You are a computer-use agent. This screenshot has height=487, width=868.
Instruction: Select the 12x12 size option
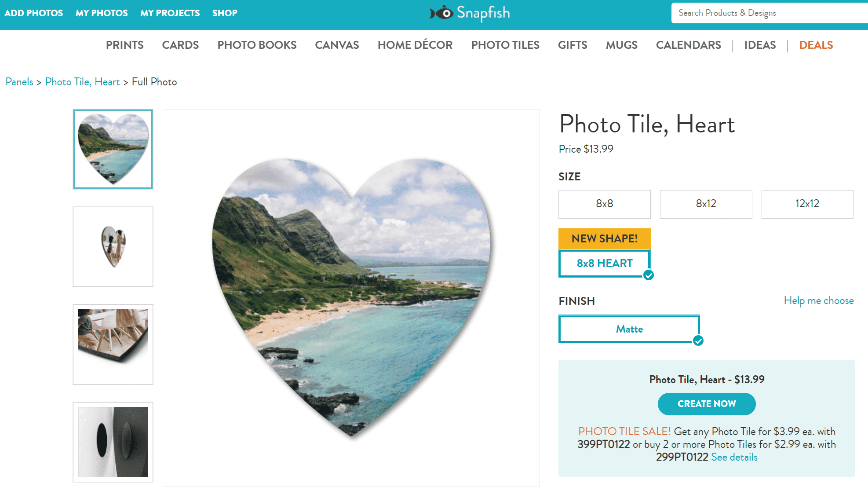pos(807,204)
